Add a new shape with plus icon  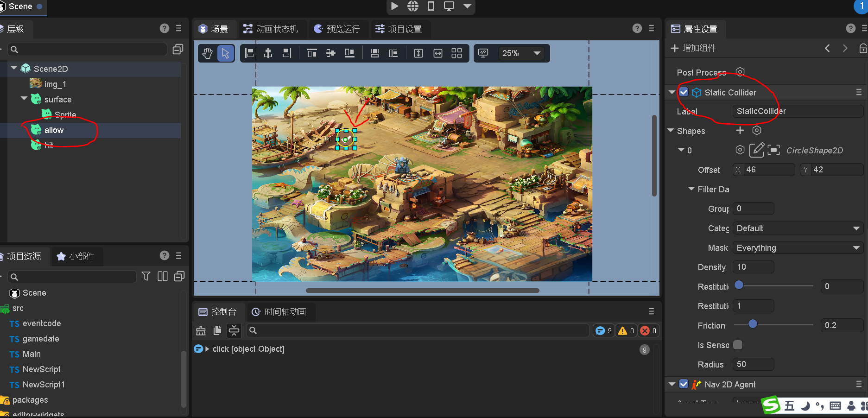click(740, 131)
